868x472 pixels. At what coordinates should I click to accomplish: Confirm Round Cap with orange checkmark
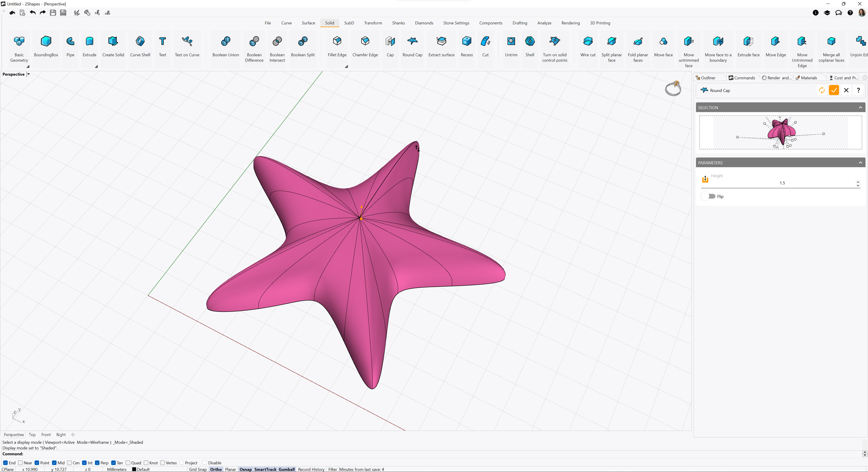(x=834, y=90)
